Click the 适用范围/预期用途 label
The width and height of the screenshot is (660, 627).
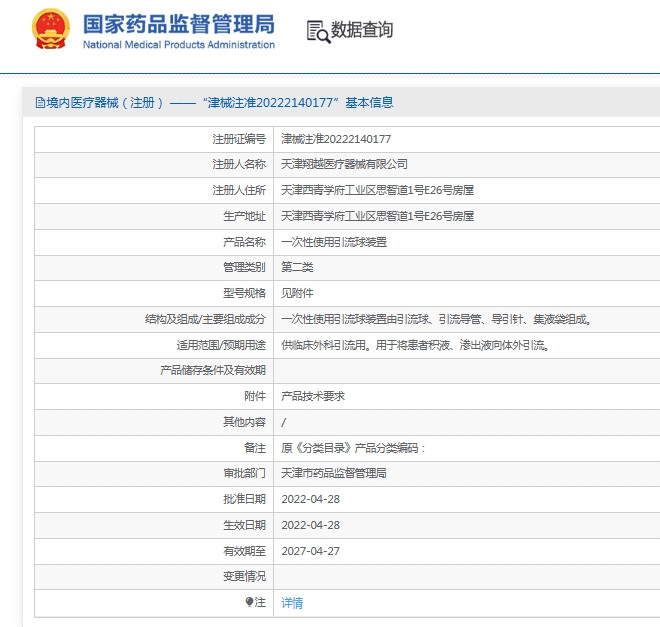coord(221,345)
